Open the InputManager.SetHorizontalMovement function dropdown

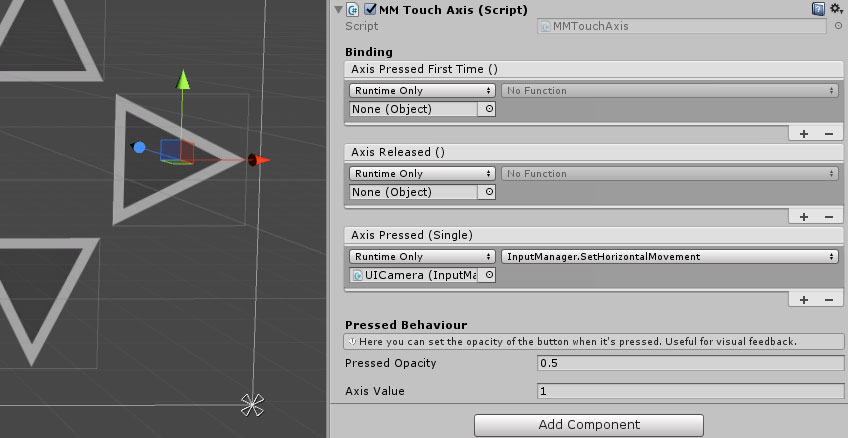point(669,257)
